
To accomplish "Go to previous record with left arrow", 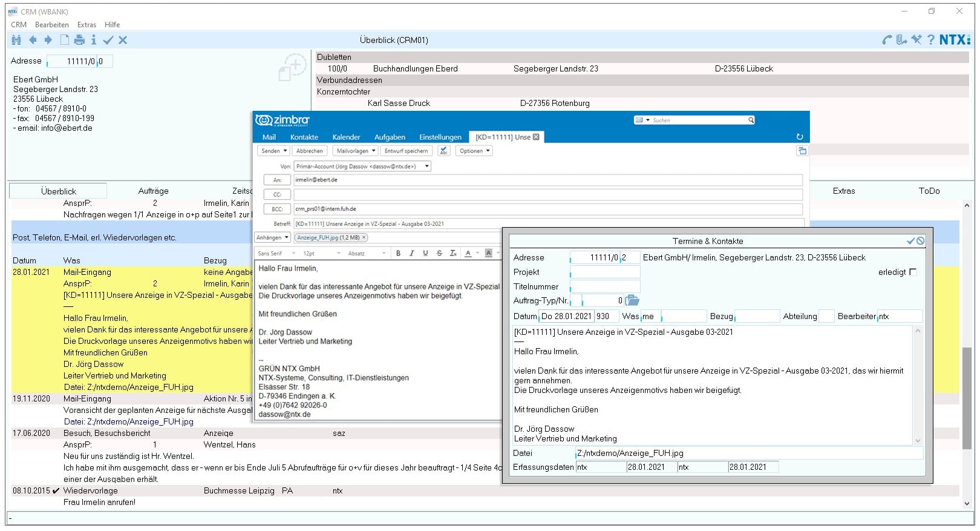I will click(33, 40).
